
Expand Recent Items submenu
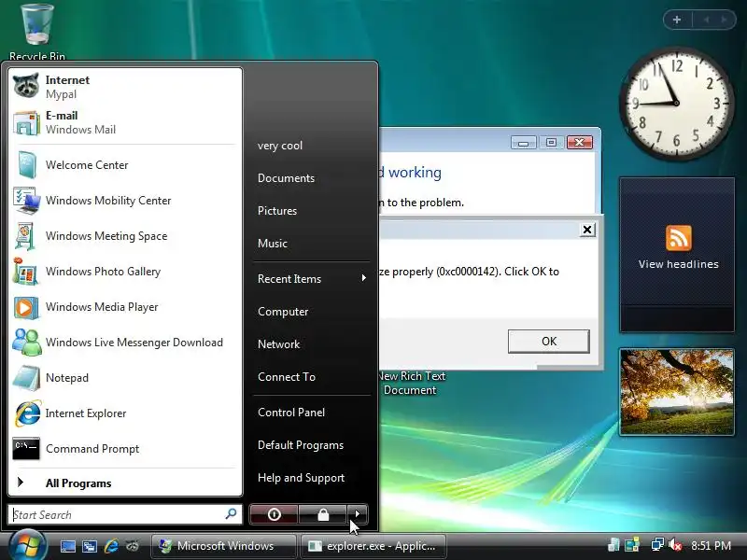(312, 278)
